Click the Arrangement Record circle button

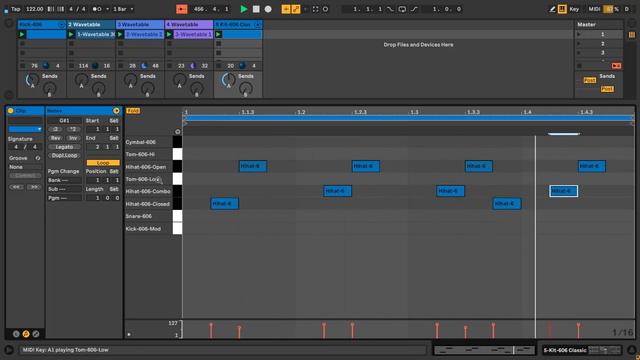point(268,9)
